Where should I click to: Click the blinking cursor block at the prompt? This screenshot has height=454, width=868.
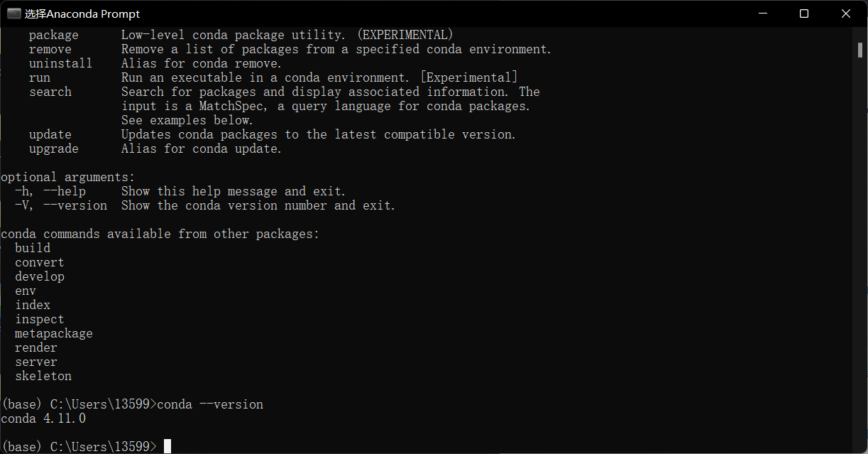click(x=167, y=445)
